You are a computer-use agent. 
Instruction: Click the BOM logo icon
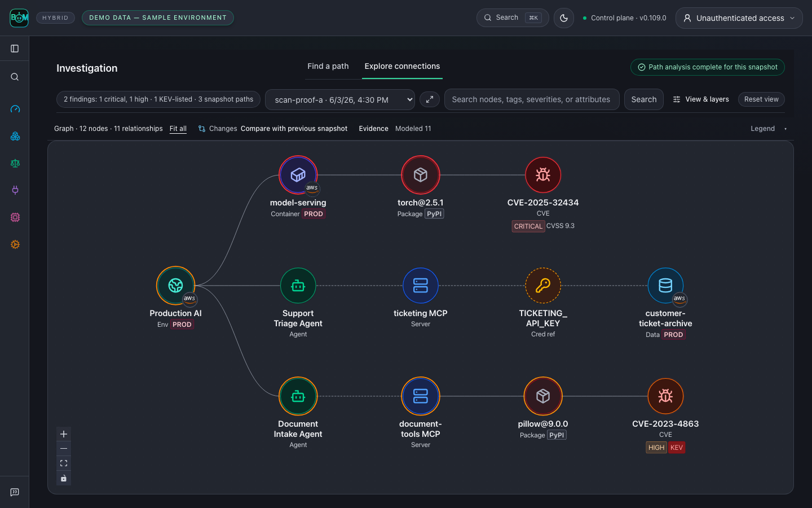[19, 18]
